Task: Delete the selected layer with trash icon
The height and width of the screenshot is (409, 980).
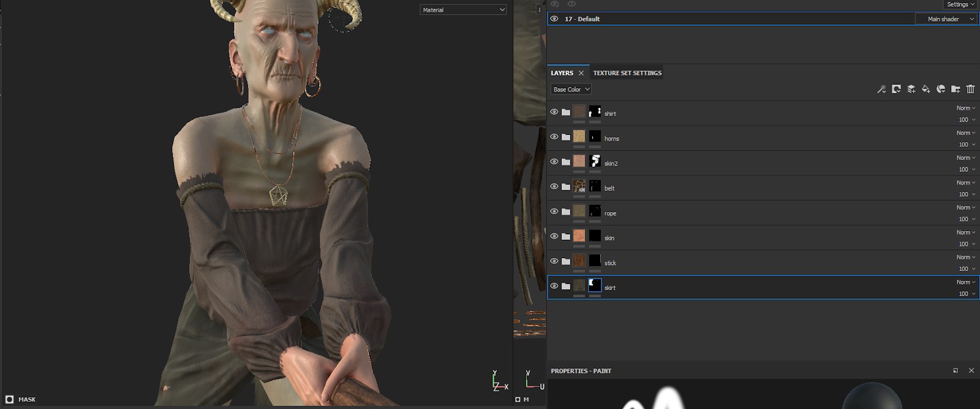Action: (970, 90)
